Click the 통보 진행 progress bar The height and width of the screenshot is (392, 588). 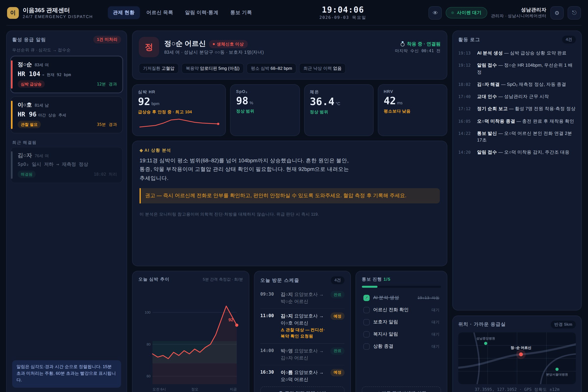pyautogui.click(x=401, y=287)
